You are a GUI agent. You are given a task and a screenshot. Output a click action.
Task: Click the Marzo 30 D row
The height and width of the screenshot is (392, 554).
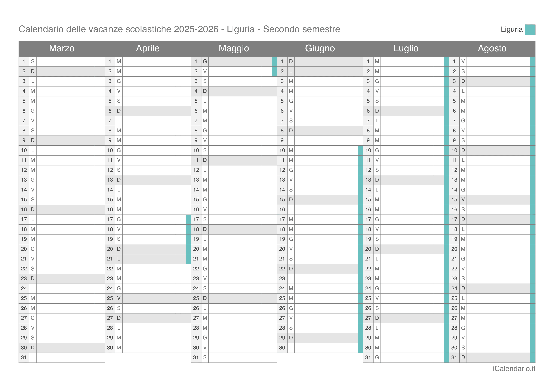(62, 348)
